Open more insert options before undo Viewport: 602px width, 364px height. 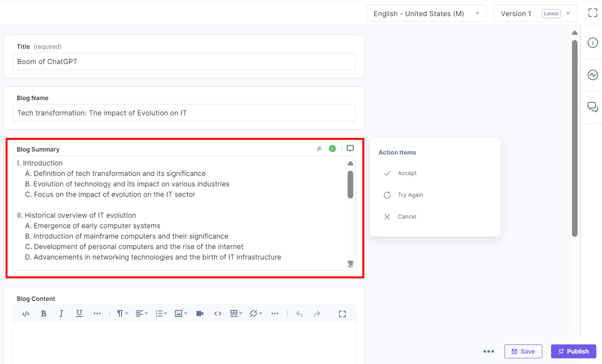pyautogui.click(x=275, y=314)
